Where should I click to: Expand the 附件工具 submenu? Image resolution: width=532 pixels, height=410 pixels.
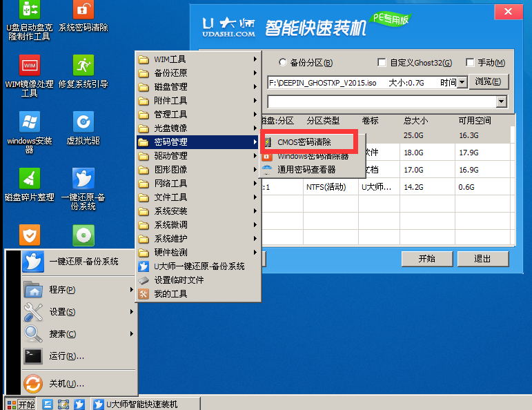(x=199, y=101)
